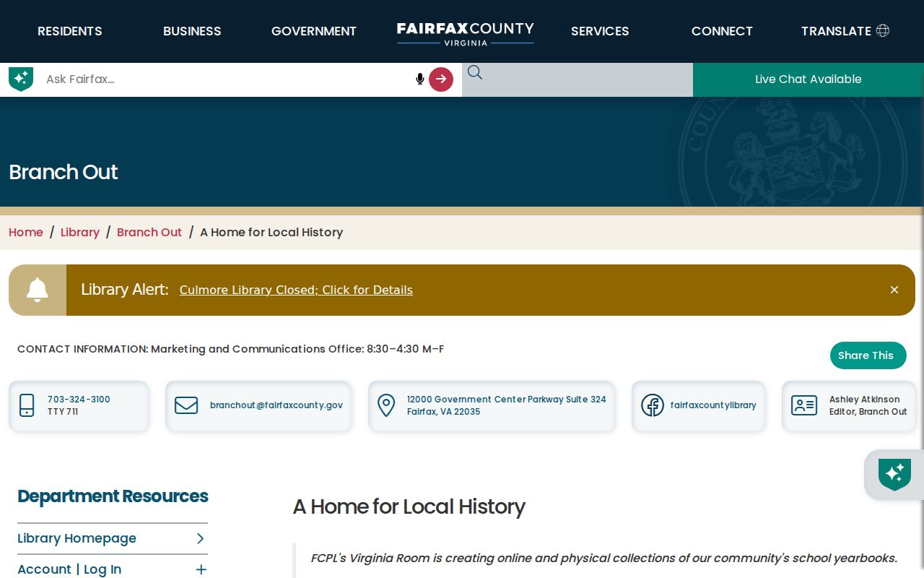Open the Connect menu
This screenshot has height=578, width=924.
(x=722, y=31)
